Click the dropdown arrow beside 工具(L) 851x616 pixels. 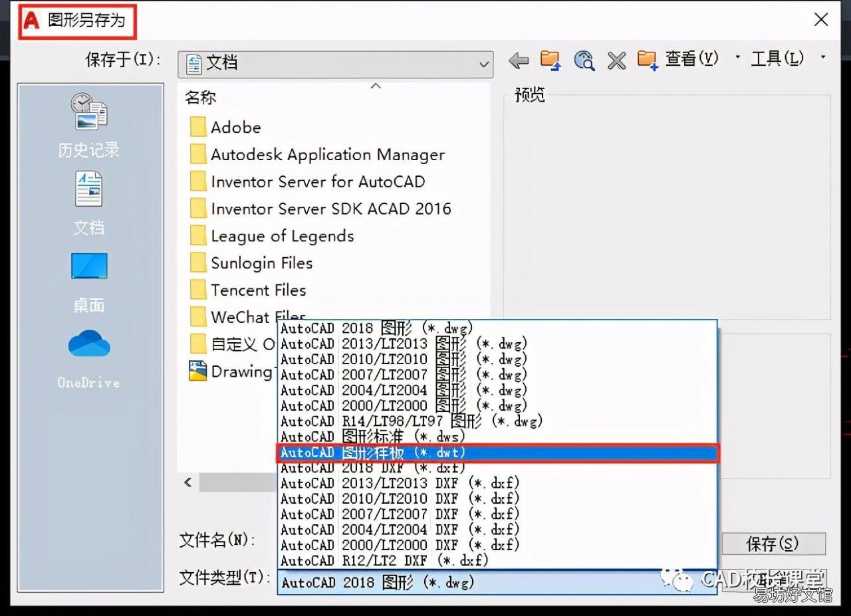(823, 58)
